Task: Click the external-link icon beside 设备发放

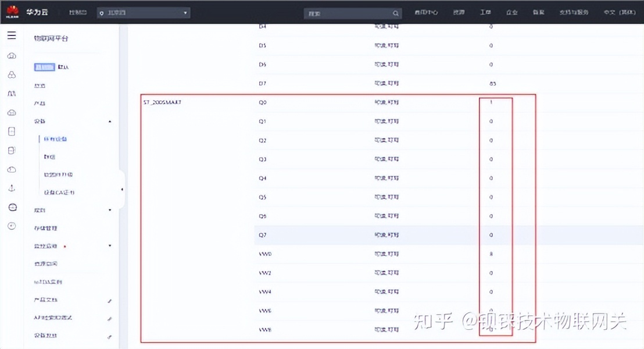Action: tap(110, 336)
